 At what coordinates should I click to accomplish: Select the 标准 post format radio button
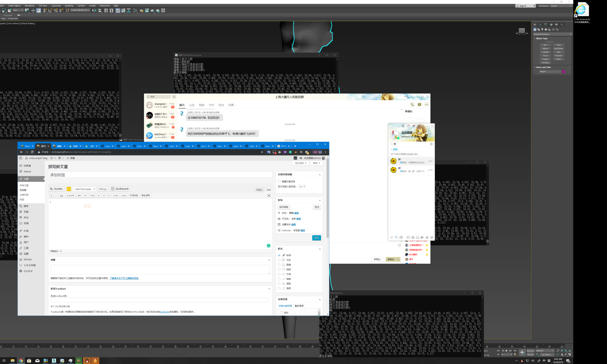click(279, 255)
